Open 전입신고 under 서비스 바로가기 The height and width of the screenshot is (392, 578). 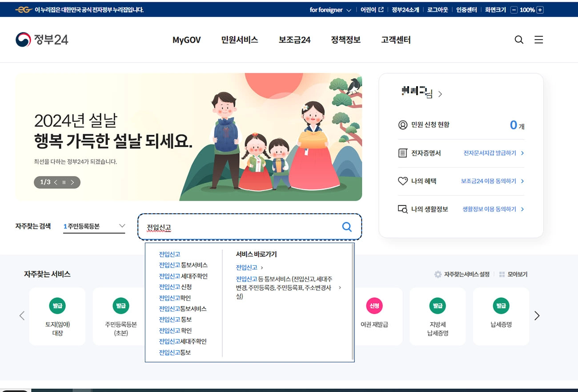click(247, 268)
